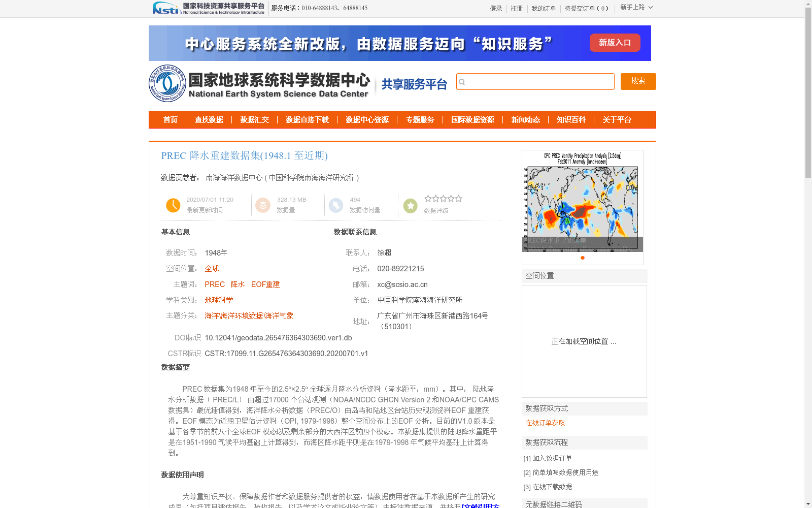Viewport: 812px width, 508px height.
Task: Click the green star badge beside 数据评级
Action: click(410, 205)
